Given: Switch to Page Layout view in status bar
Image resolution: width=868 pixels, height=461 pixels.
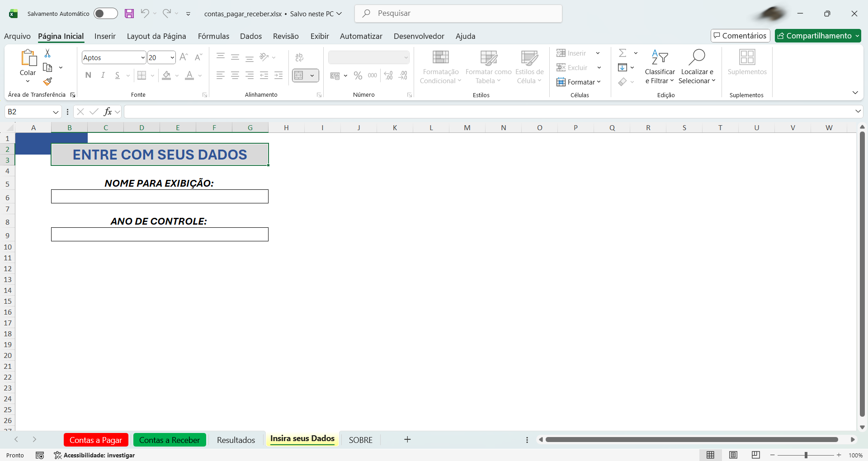Looking at the screenshot, I should [733, 455].
